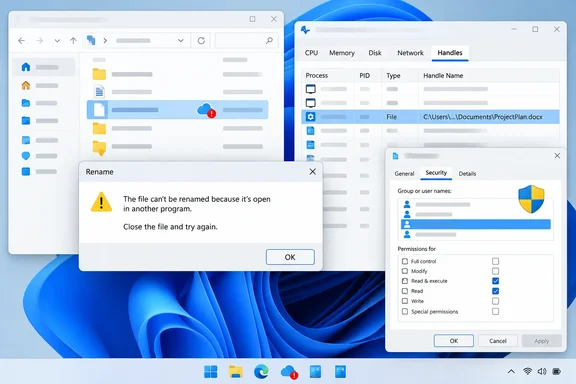Click the File type cell in selected row
The image size is (576, 384).
(392, 117)
